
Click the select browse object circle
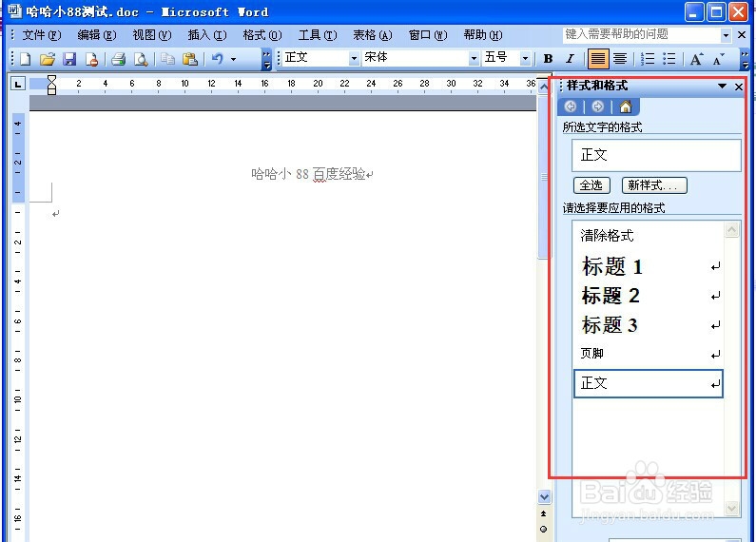coord(544,530)
